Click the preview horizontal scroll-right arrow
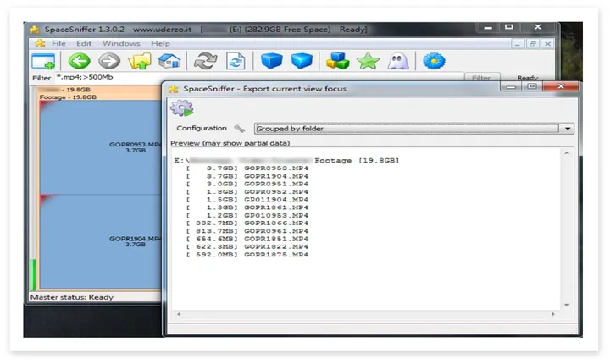The width and height of the screenshot is (610, 364). [x=553, y=314]
